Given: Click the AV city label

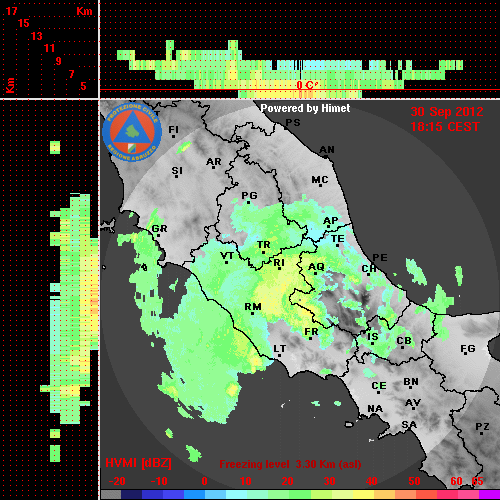Looking at the screenshot, I should 413,403.
